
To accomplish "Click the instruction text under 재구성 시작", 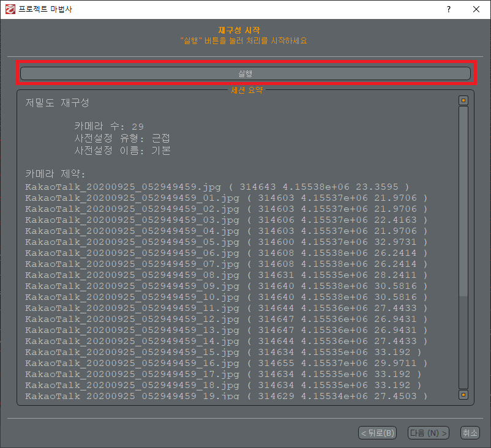I will tap(244, 40).
